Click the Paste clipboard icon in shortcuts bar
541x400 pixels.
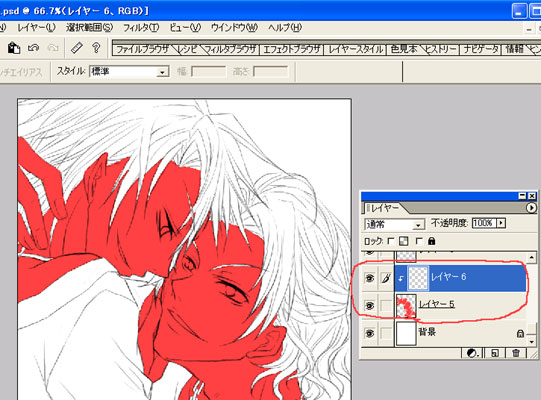coord(14,48)
